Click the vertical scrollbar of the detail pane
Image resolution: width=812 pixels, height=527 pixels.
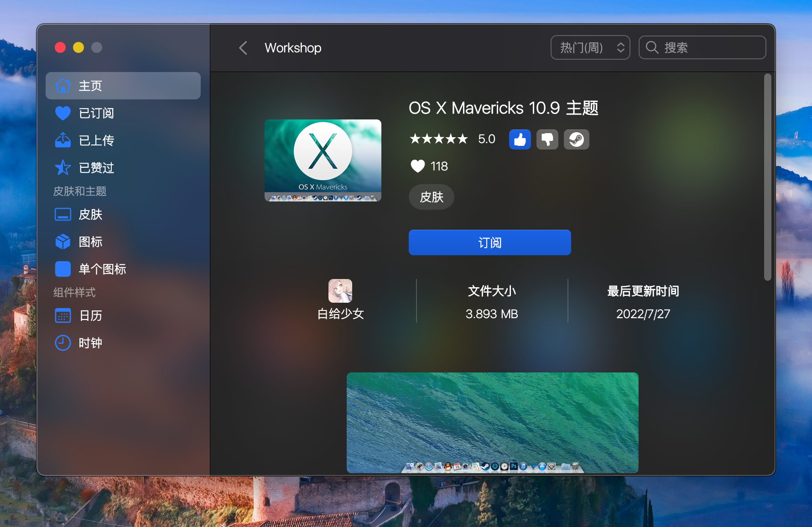(x=768, y=177)
